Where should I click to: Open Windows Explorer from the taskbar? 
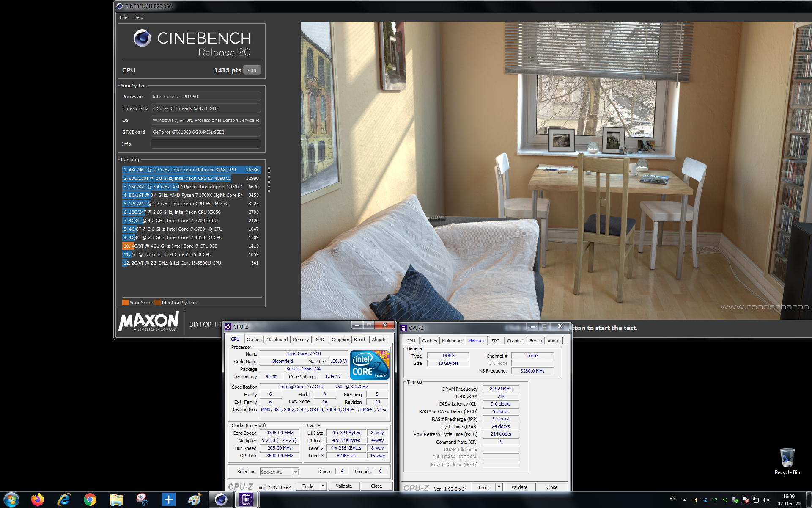coord(116,500)
